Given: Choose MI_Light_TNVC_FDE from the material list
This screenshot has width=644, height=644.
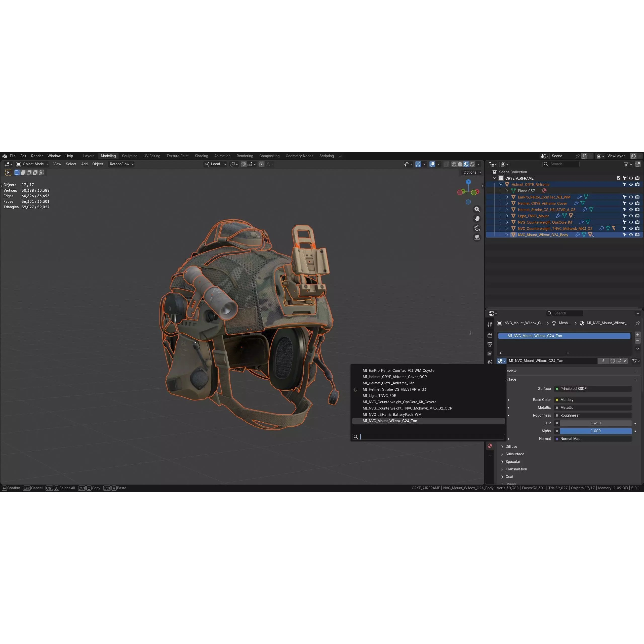Looking at the screenshot, I should point(379,396).
